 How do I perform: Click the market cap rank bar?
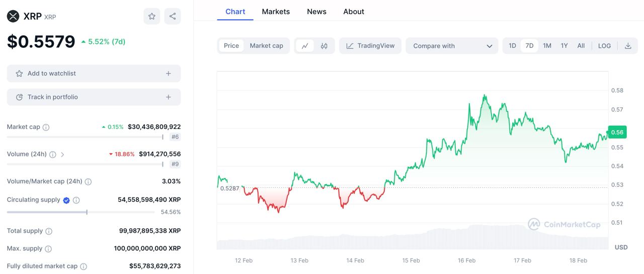point(86,137)
